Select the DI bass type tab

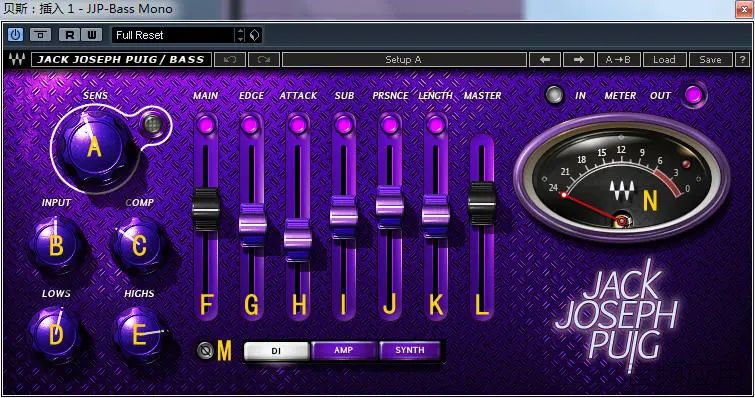coord(276,351)
